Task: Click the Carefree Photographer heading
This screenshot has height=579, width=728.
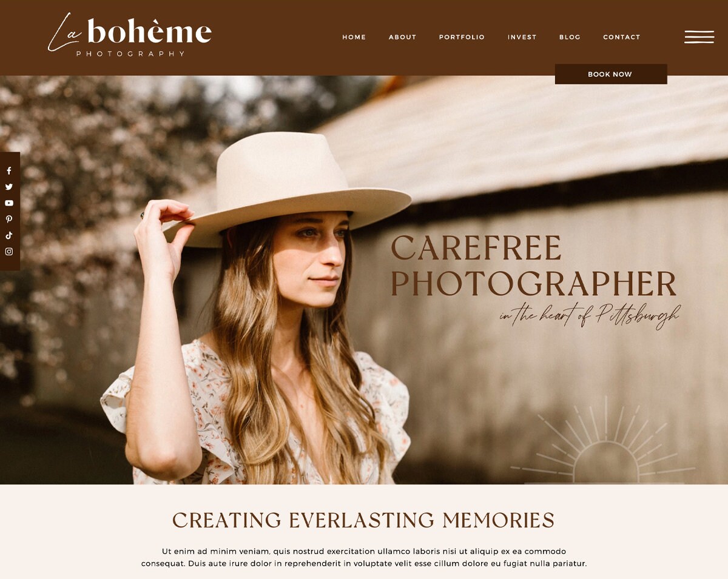Action: point(533,266)
